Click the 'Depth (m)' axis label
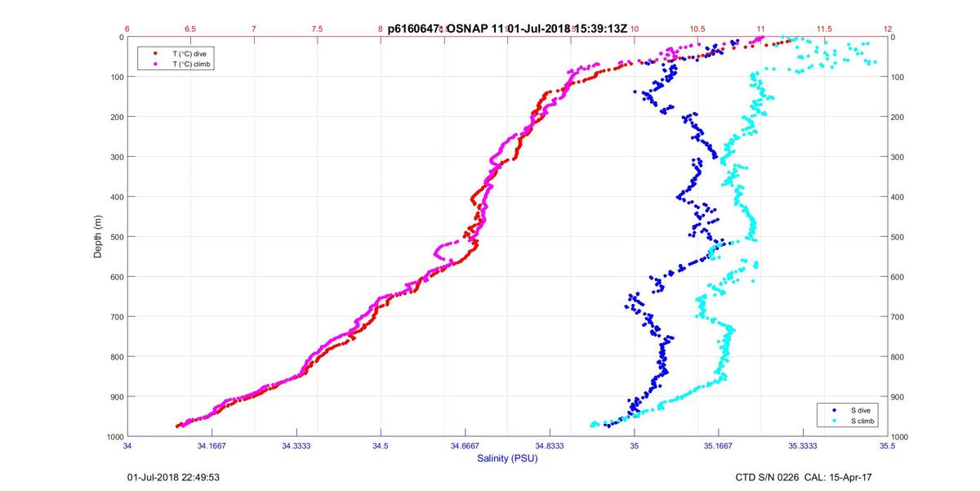 (x=98, y=236)
